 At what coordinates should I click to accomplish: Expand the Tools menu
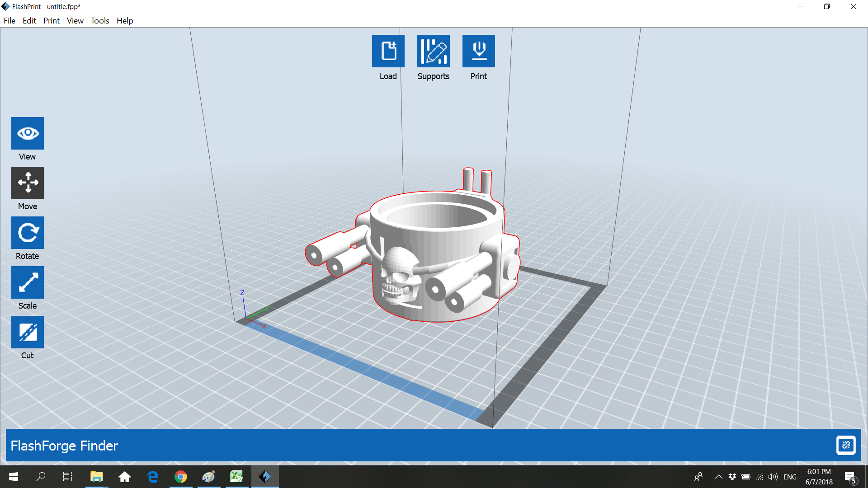pyautogui.click(x=100, y=21)
